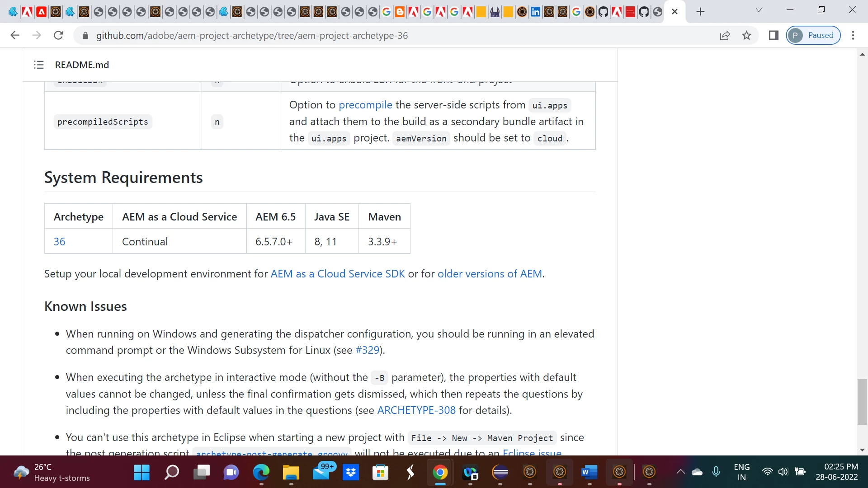This screenshot has height=488, width=868.
Task: Open README table of contents icon
Action: (x=39, y=65)
